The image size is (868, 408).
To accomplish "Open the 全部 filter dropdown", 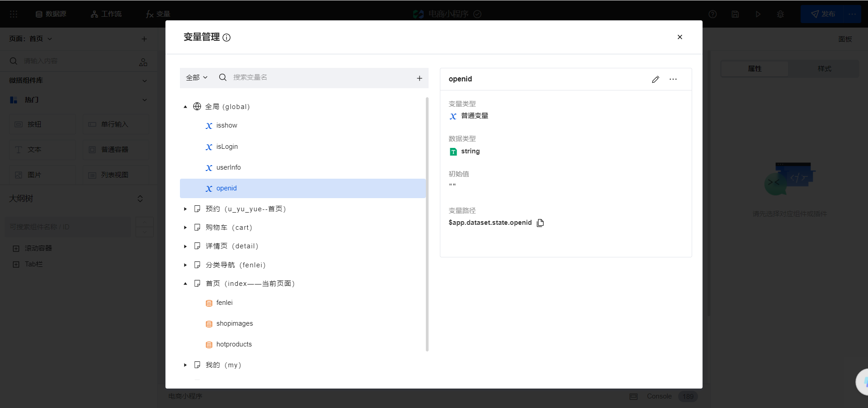I will pyautogui.click(x=197, y=77).
